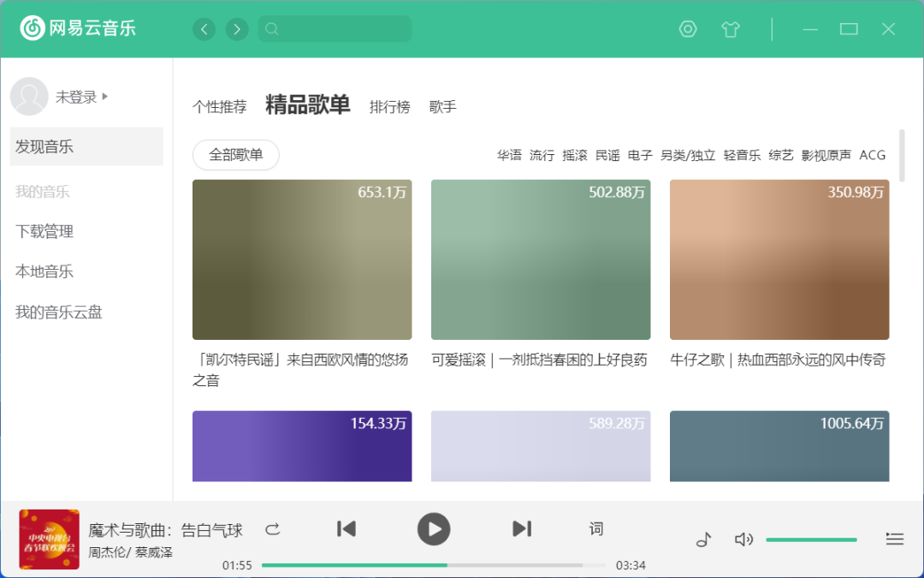924x578 pixels.
Task: Open the 全部歌单 category selector
Action: pyautogui.click(x=236, y=155)
